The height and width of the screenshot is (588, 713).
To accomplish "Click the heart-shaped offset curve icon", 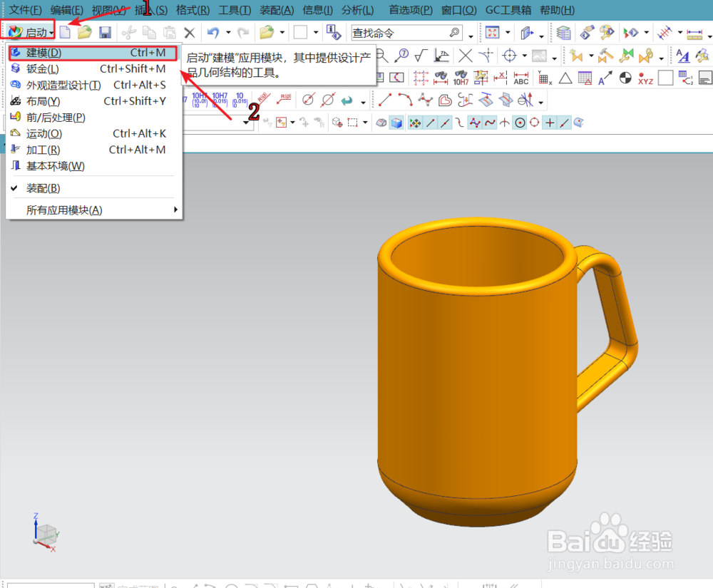I will tap(445, 100).
